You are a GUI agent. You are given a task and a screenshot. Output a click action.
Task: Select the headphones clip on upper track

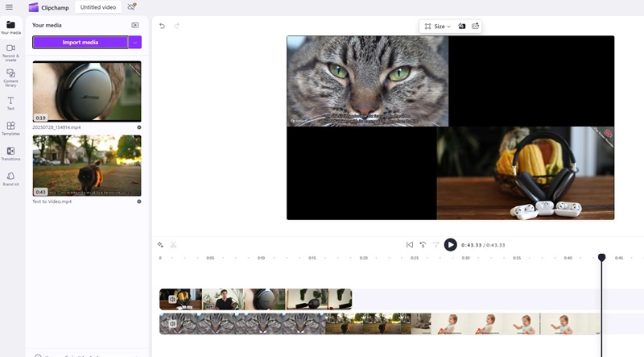pyautogui.click(x=255, y=299)
